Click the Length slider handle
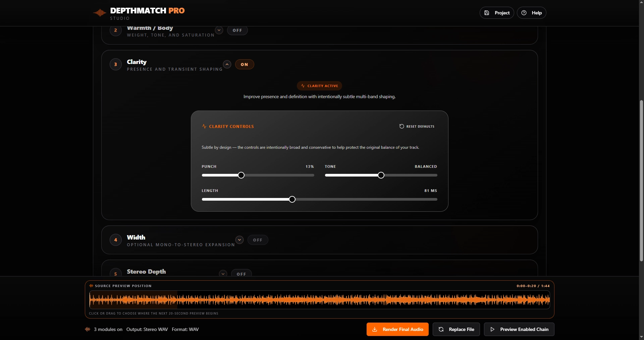Image resolution: width=644 pixels, height=340 pixels. pos(292,199)
